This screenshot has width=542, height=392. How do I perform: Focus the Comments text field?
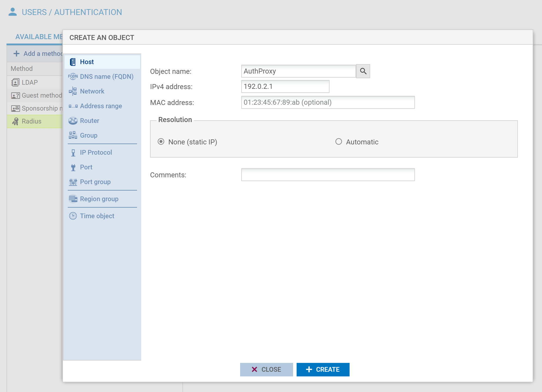(328, 175)
